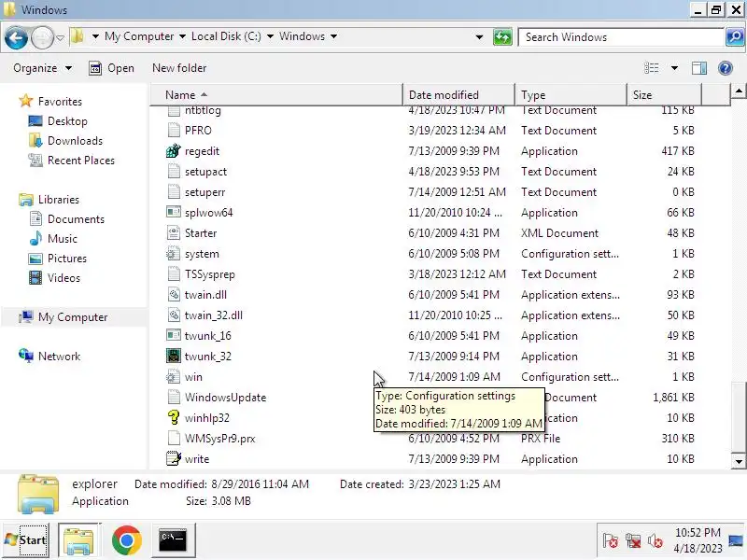The image size is (747, 560).
Task: Open the Organize menu
Action: pos(42,68)
